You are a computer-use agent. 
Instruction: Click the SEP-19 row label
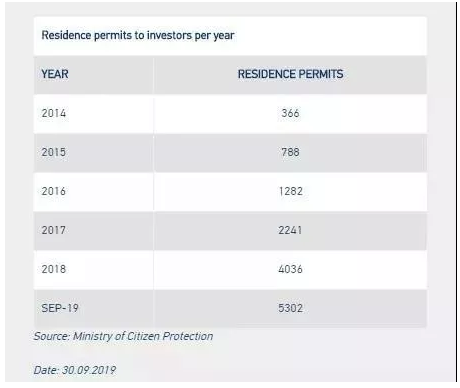pyautogui.click(x=60, y=308)
